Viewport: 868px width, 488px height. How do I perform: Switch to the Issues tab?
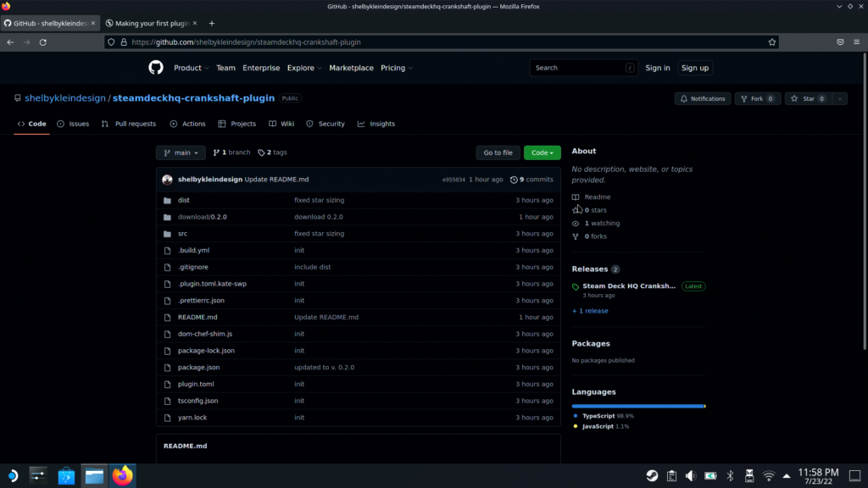[73, 124]
